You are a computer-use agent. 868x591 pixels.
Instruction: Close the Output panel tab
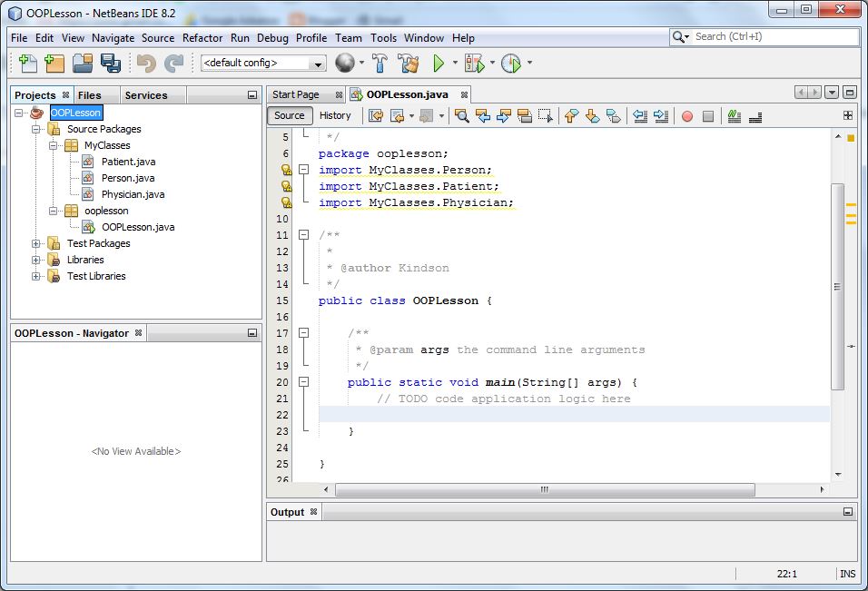(313, 512)
